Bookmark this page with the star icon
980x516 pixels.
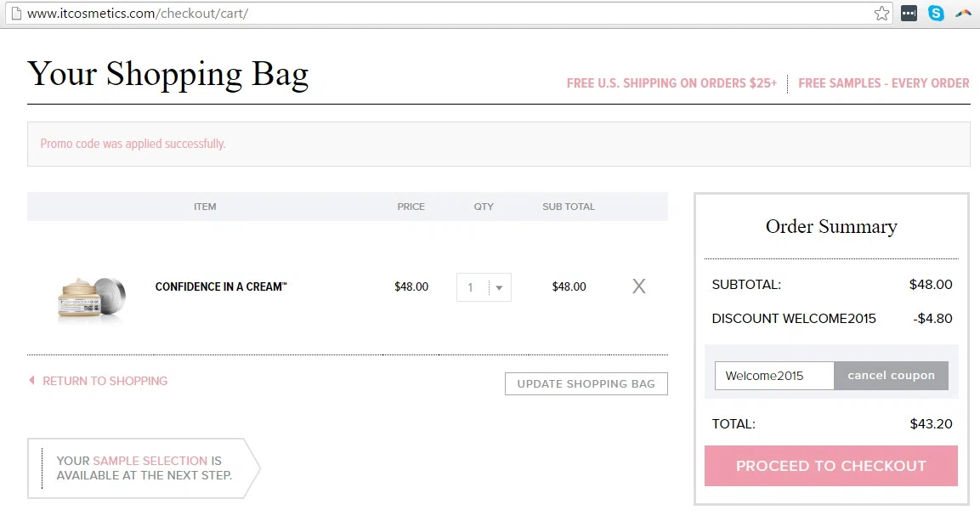(x=881, y=13)
